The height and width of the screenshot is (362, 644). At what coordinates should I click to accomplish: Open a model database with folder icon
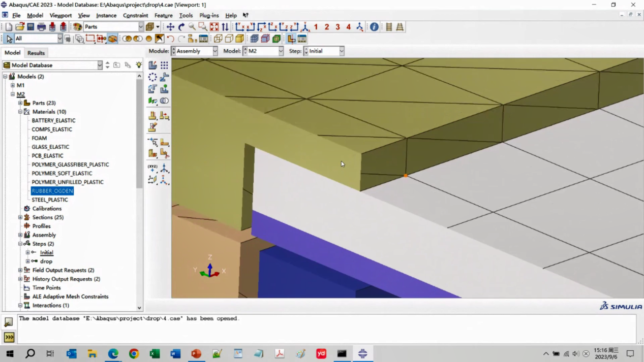tap(20, 27)
